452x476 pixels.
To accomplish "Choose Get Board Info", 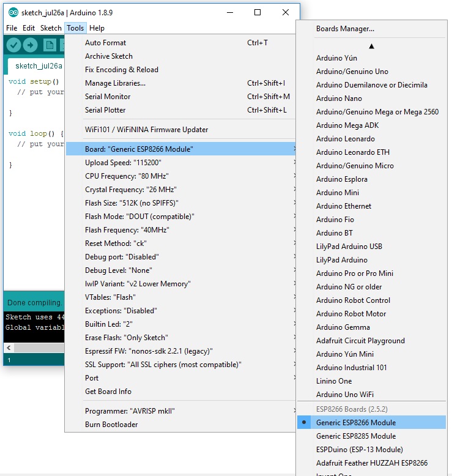I will tap(180, 391).
